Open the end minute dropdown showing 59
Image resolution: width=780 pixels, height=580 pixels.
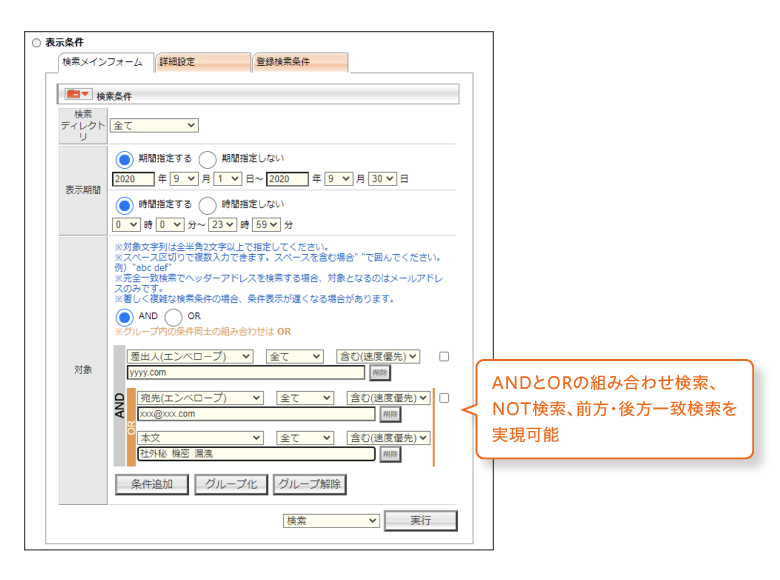click(x=266, y=224)
